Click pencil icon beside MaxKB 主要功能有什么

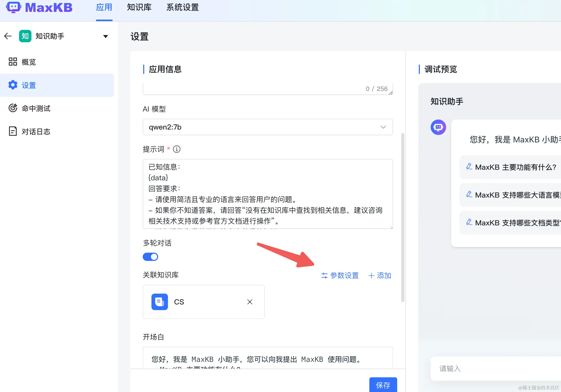tap(469, 167)
